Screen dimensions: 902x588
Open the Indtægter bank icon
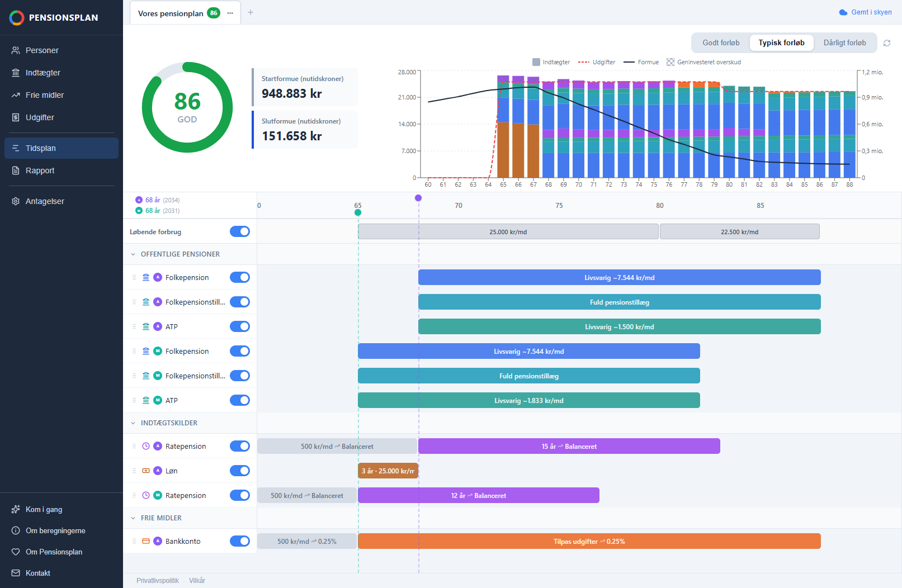16,73
